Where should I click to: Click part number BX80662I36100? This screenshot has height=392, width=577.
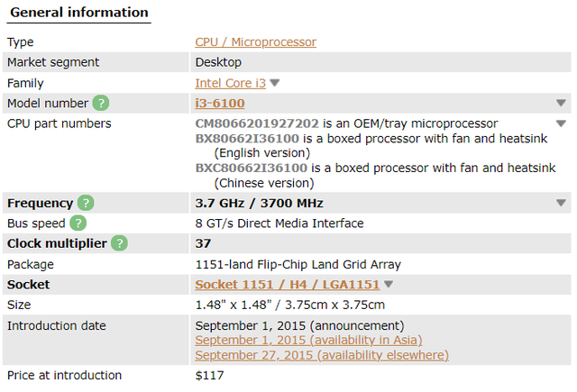point(247,139)
